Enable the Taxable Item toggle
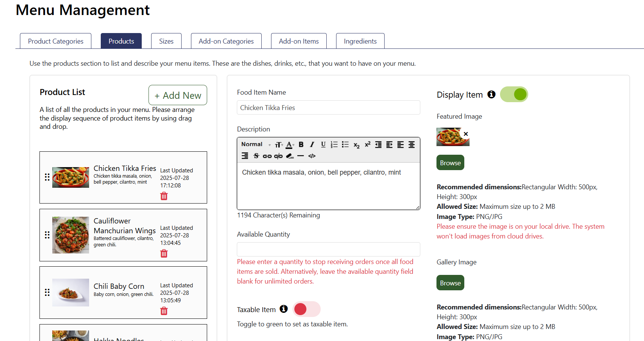Image resolution: width=644 pixels, height=341 pixels. [306, 309]
